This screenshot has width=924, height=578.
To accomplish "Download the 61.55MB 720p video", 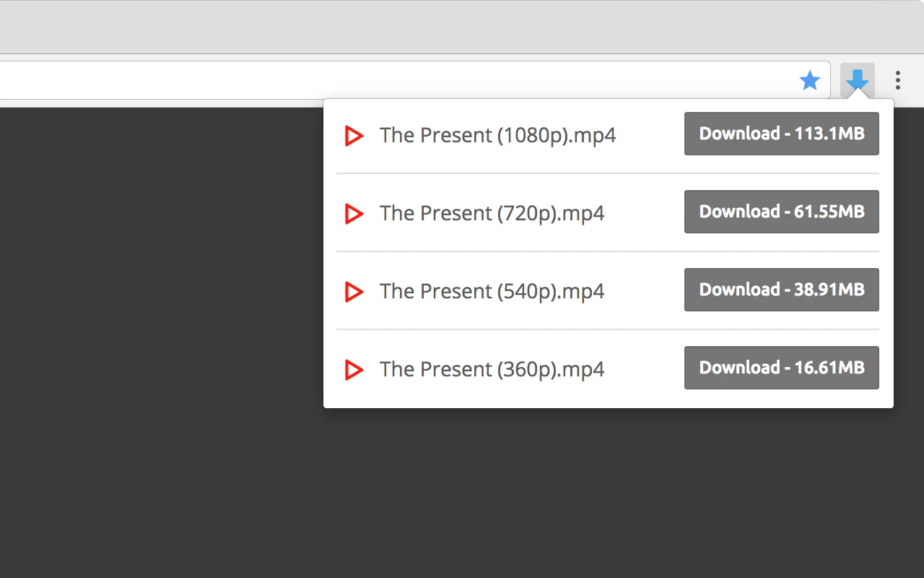I will 781,212.
